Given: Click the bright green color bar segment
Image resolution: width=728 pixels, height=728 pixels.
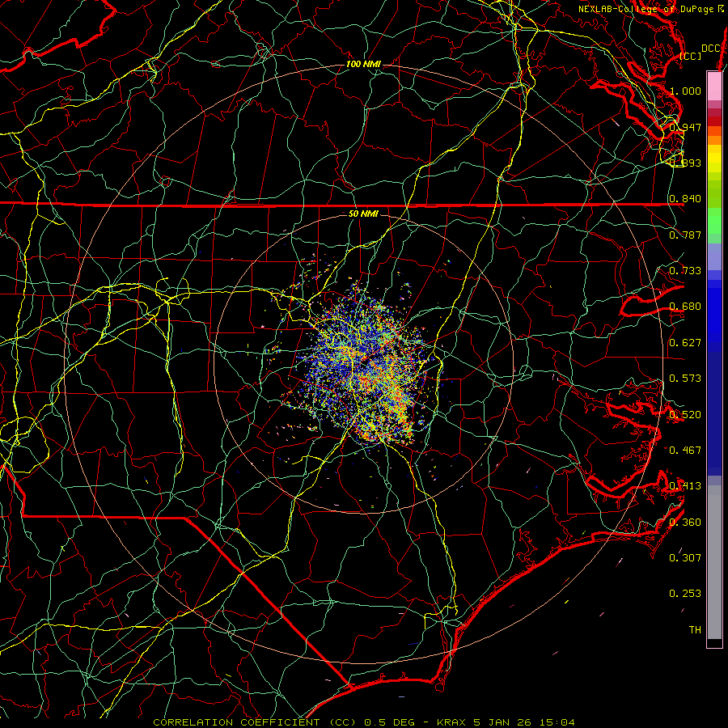Looking at the screenshot, I should (x=714, y=221).
